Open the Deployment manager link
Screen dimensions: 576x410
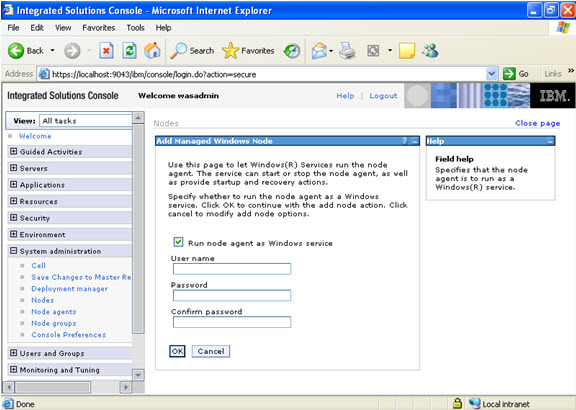tap(69, 289)
